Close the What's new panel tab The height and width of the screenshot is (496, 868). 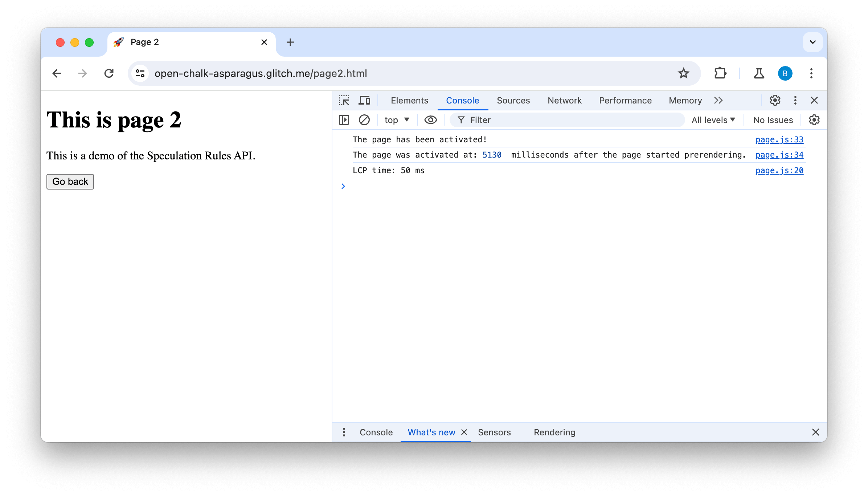pos(465,432)
